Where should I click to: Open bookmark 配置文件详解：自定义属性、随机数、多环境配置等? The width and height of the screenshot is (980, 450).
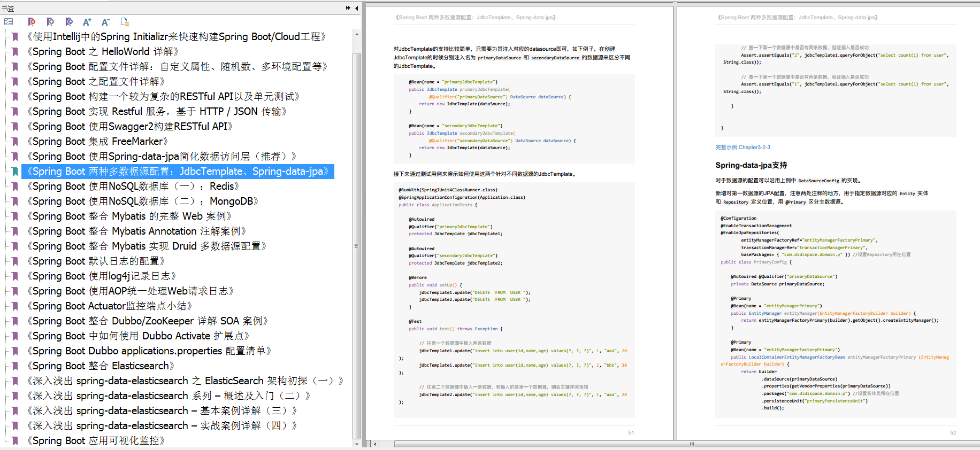tap(177, 67)
